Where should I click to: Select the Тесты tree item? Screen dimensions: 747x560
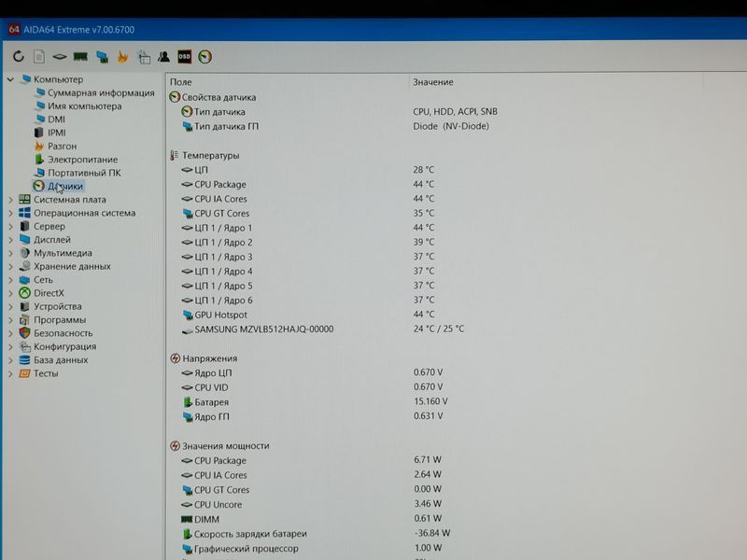(x=46, y=373)
